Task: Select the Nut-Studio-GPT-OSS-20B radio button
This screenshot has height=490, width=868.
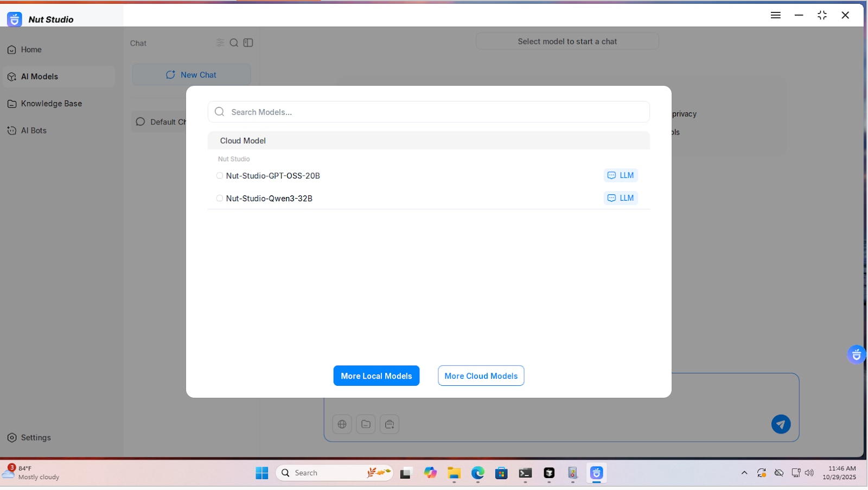Action: pyautogui.click(x=220, y=176)
